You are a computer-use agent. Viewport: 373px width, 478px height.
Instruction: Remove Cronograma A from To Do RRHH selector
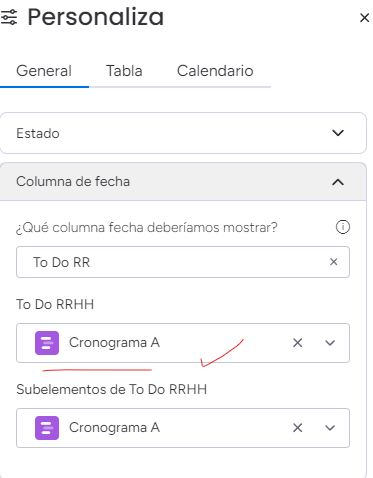(x=297, y=343)
